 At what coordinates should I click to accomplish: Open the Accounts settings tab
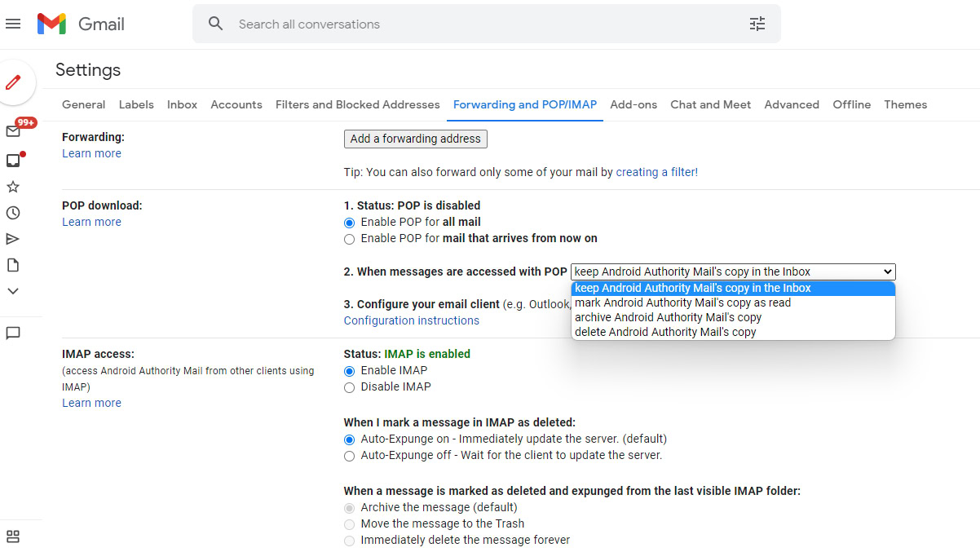click(x=236, y=104)
